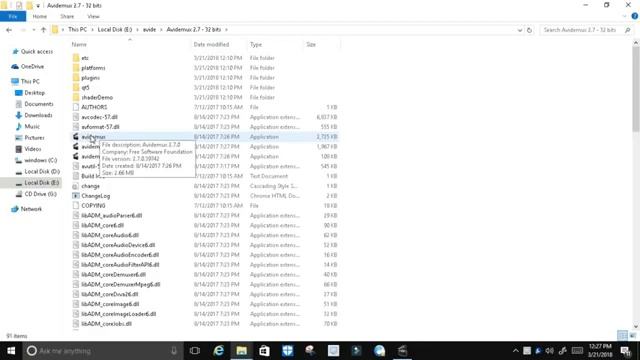Open the address bar history dropdown
The image size is (640, 360).
(x=520, y=30)
